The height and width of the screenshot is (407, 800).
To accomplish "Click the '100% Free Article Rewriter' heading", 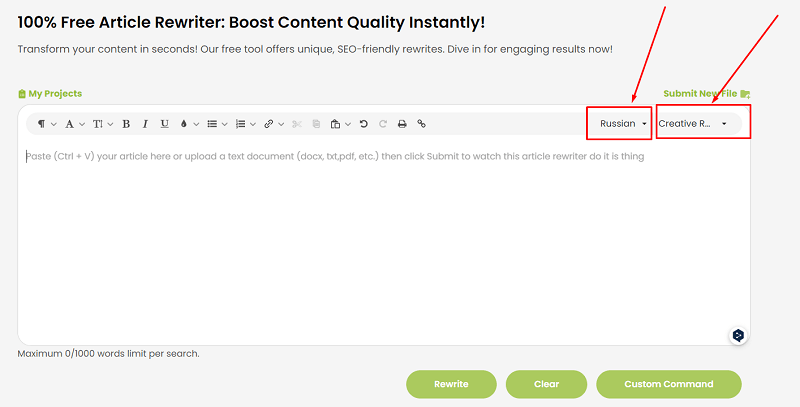I will [x=251, y=22].
